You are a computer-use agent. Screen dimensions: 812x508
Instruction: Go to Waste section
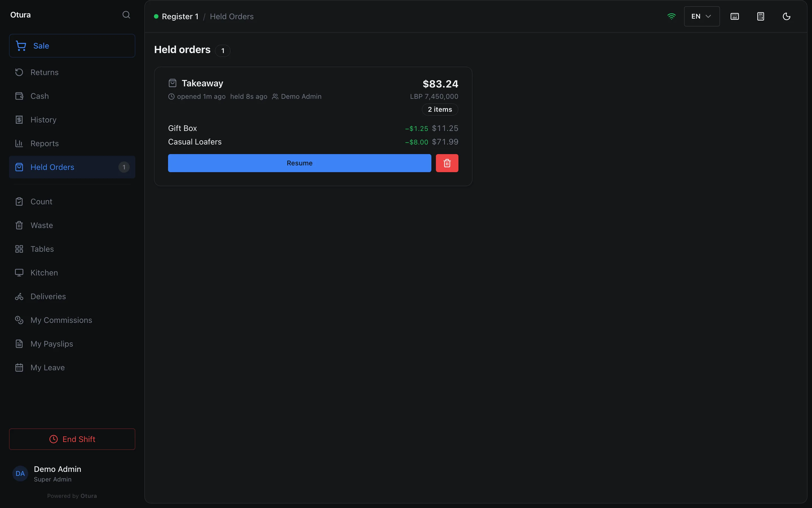tap(72, 225)
